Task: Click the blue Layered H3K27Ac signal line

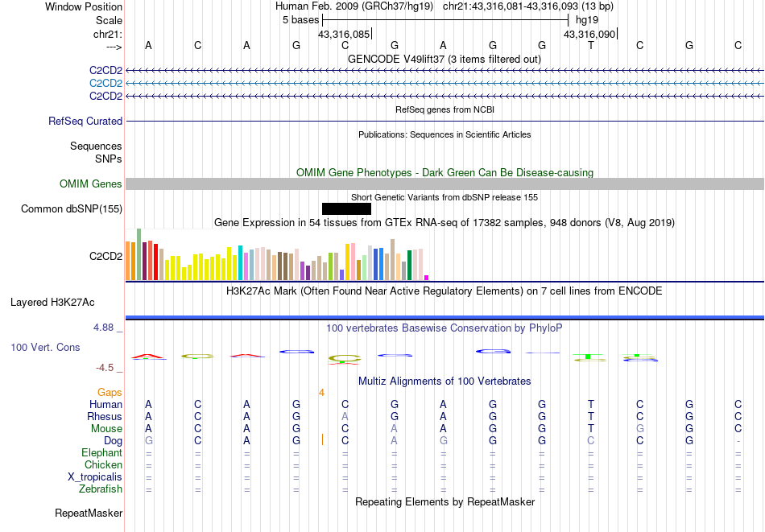Action: pyautogui.click(x=445, y=318)
